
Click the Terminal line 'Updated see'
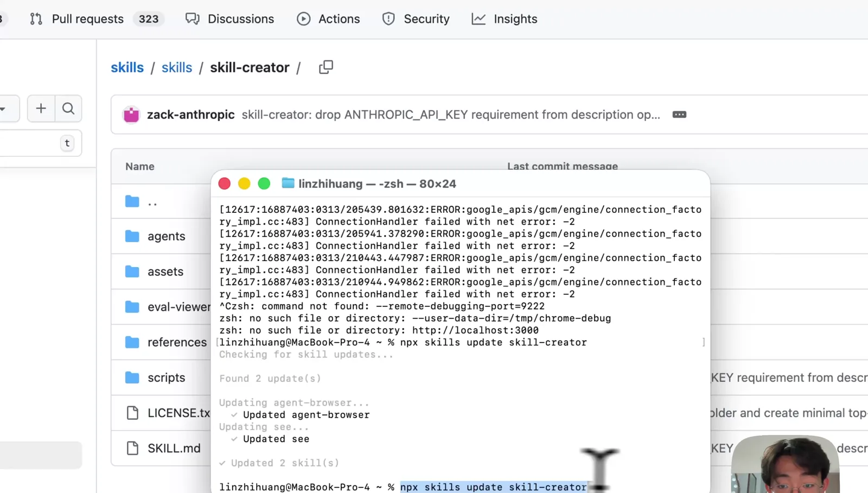tap(276, 439)
